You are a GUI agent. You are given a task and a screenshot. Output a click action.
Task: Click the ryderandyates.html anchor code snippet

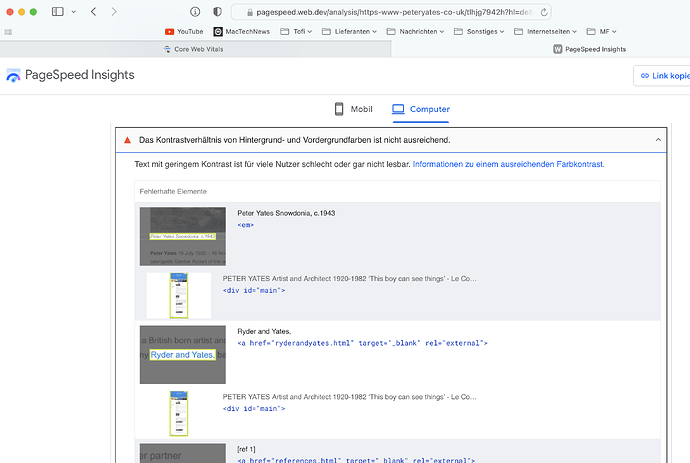point(362,343)
